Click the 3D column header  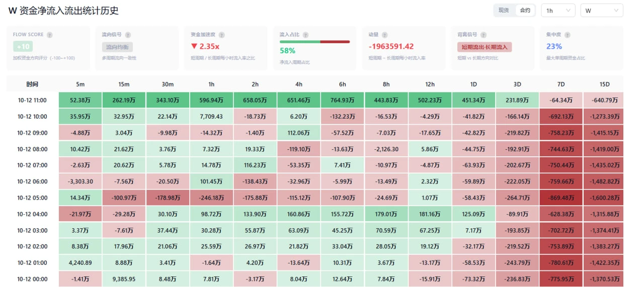[x=518, y=84]
